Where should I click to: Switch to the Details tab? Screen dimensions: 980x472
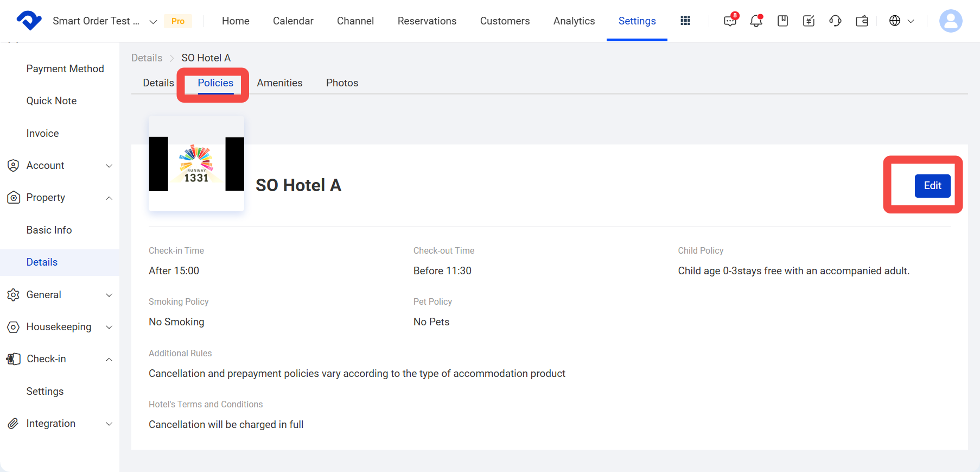coord(158,83)
